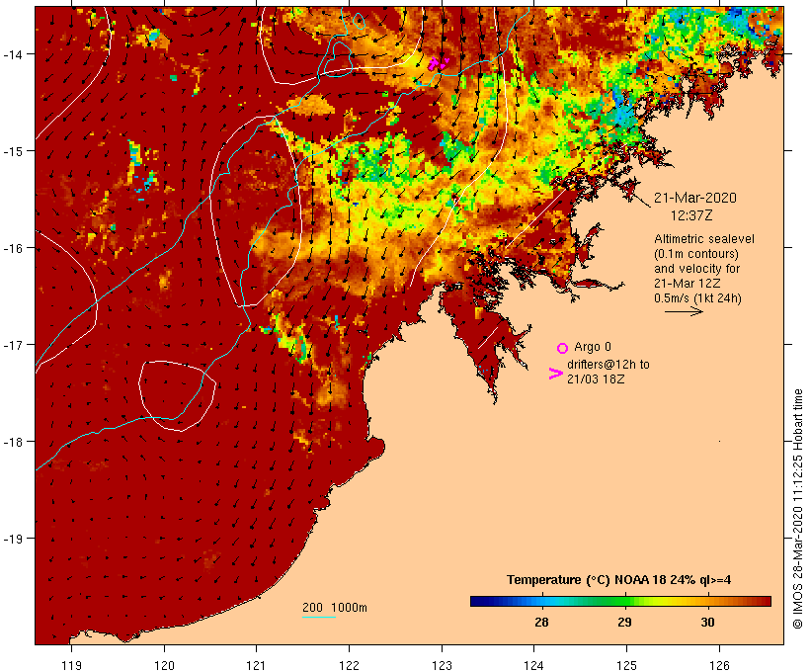The width and height of the screenshot is (810, 672).
Task: Click the longitude label 124
Action: [534, 665]
